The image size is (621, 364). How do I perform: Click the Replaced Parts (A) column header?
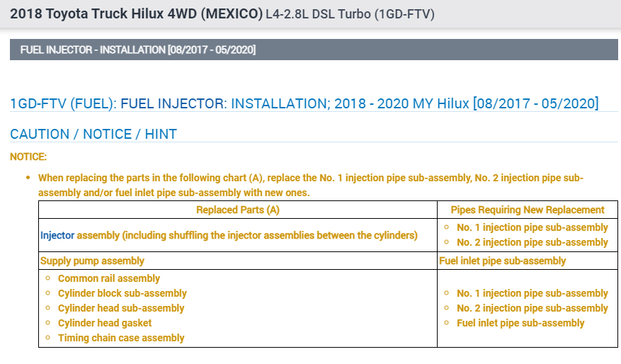click(238, 210)
